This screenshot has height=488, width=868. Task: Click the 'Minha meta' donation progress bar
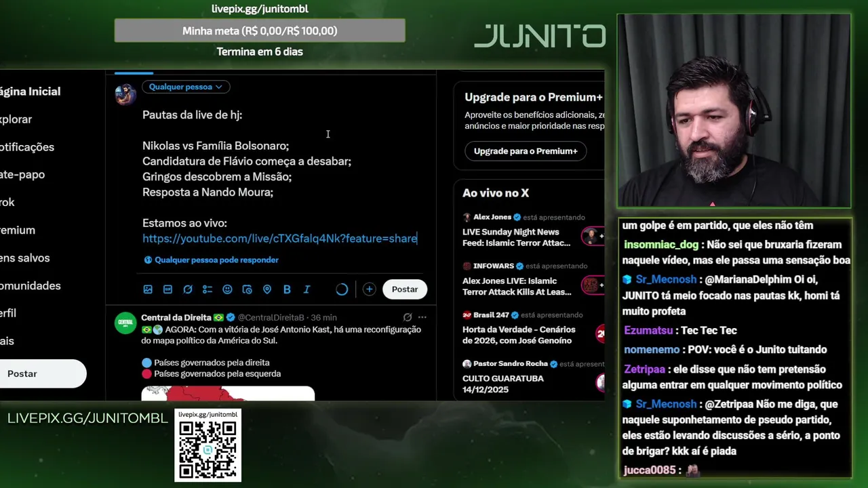[x=260, y=30]
